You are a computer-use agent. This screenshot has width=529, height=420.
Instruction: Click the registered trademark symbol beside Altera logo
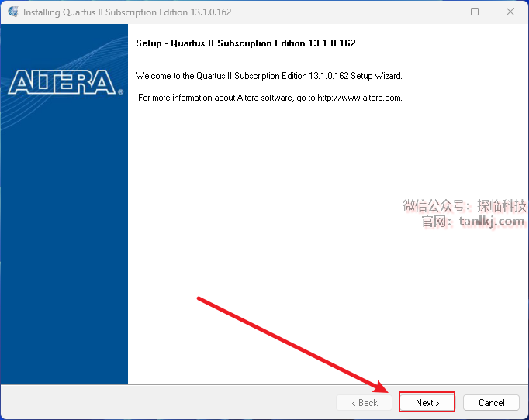[x=120, y=92]
